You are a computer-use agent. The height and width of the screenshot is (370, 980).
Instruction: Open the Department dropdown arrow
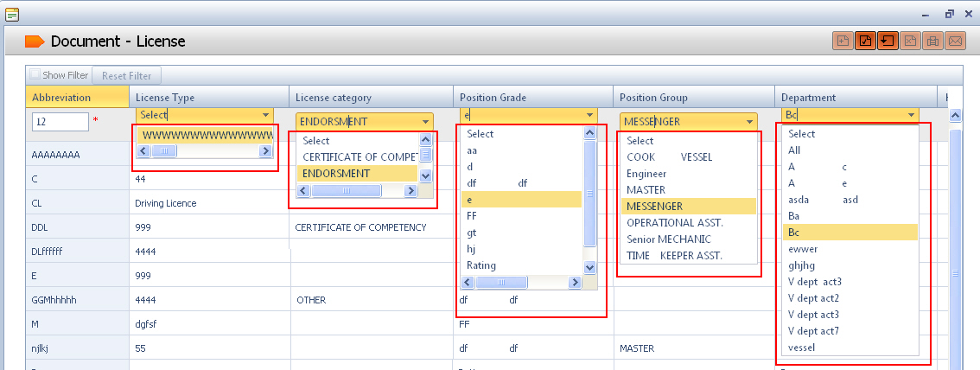coord(911,115)
